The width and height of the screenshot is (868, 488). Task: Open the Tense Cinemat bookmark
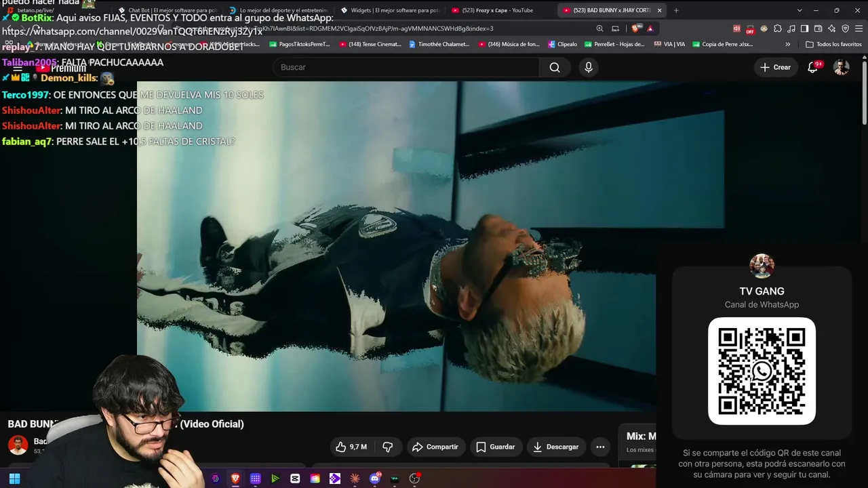[x=370, y=44]
